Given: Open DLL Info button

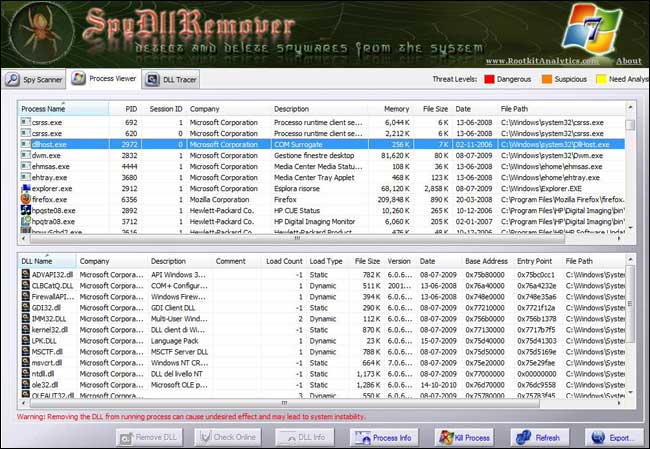Looking at the screenshot, I should click(x=305, y=437).
